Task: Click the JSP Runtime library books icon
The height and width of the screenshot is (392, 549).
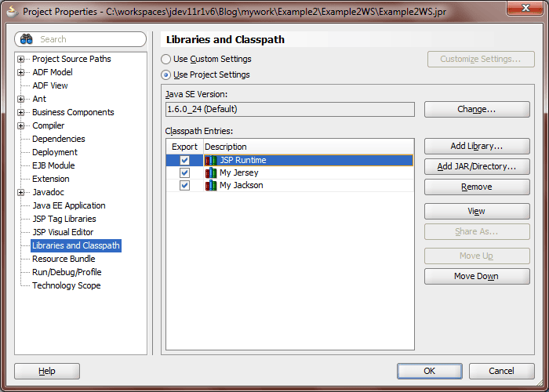Action: 211,160
